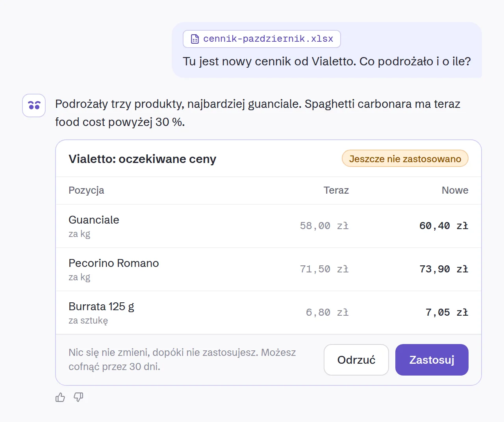Click the undo notice text about 30 dni

[x=182, y=359]
